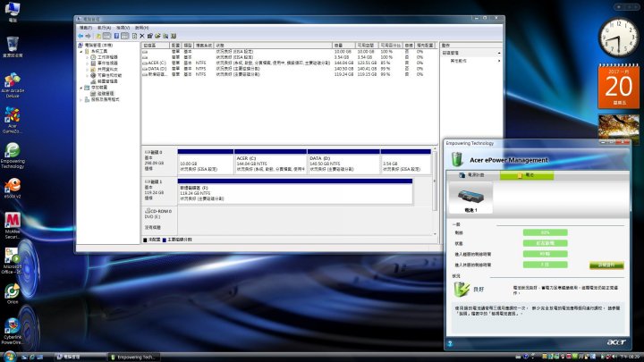This screenshot has width=644, height=362.
Task: Select Device Manager in the tree
Action: (104, 81)
